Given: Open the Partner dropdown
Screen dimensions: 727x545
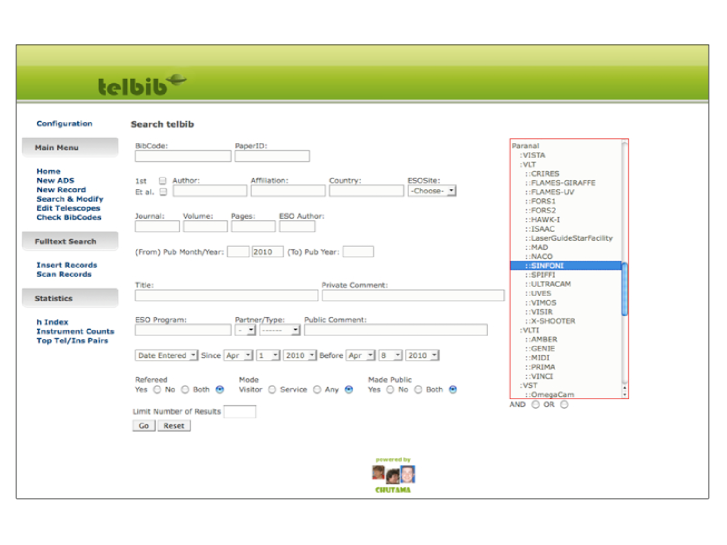Looking at the screenshot, I should click(245, 330).
